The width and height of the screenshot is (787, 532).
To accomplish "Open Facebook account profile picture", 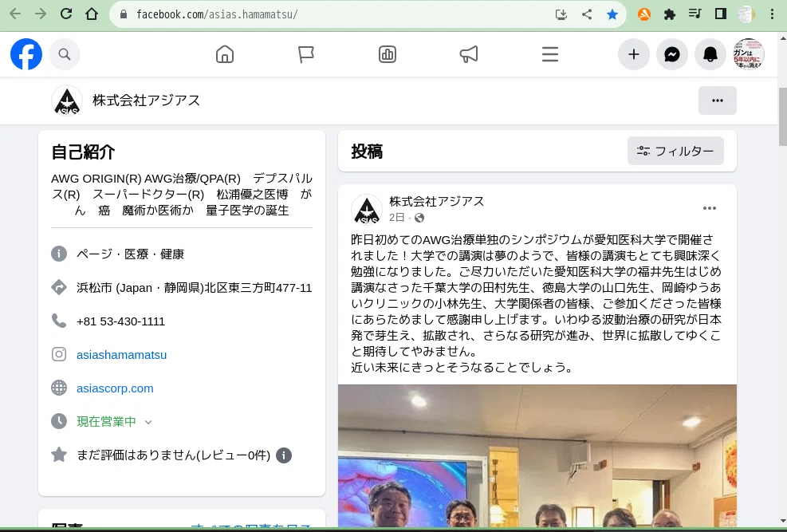I will coord(749,54).
